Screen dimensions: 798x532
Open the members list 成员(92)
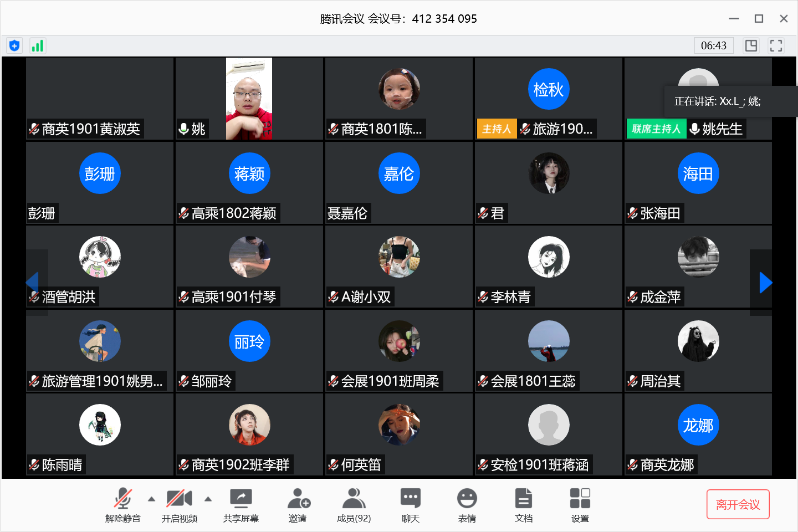click(354, 504)
